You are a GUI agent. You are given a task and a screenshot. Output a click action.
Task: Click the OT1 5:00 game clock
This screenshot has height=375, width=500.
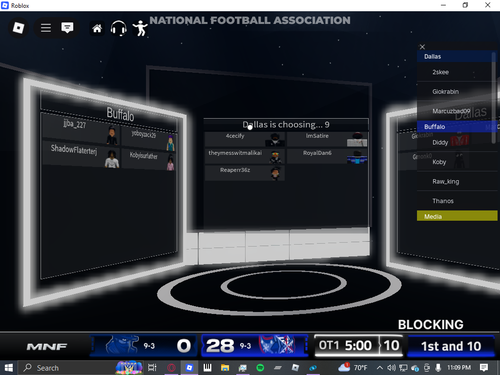[x=345, y=345]
